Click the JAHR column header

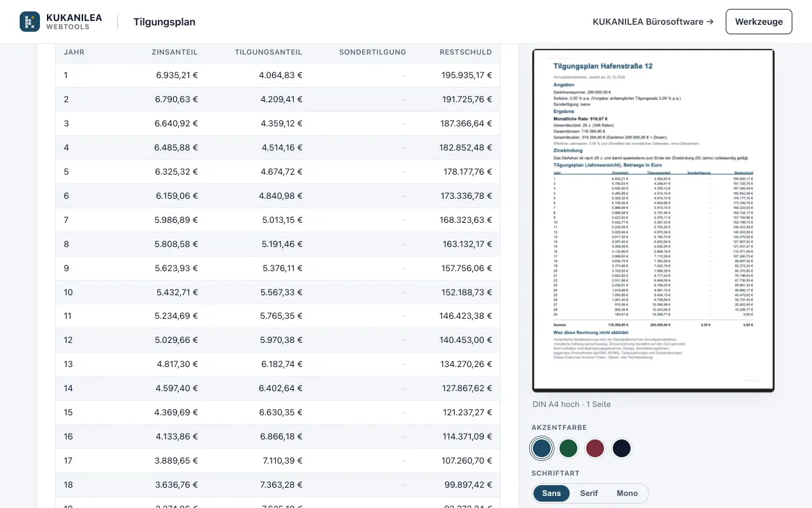(74, 52)
